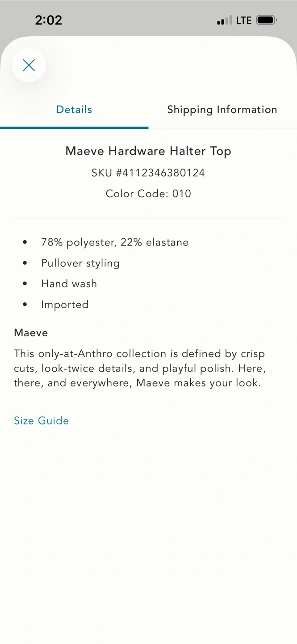297x644 pixels.
Task: Close the product details sheet
Action: [29, 65]
